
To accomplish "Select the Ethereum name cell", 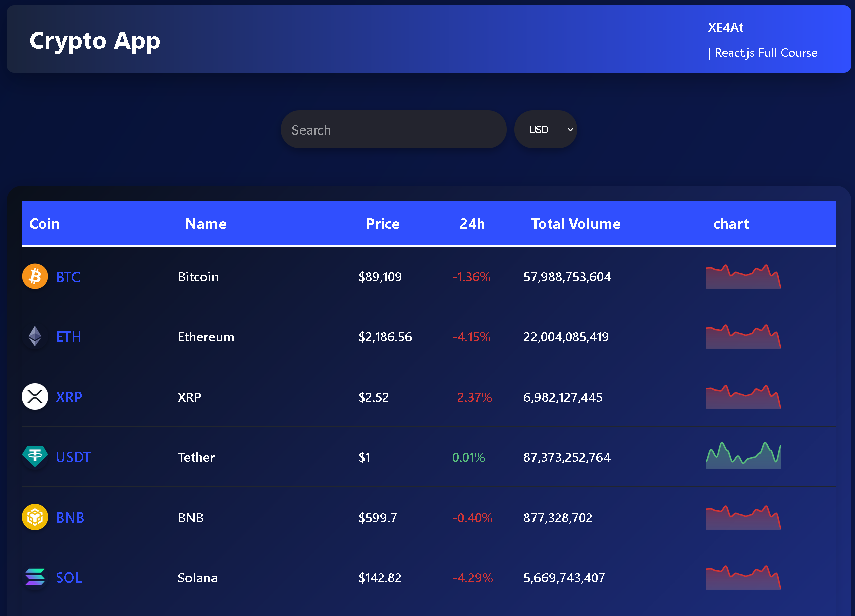I will coord(206,337).
